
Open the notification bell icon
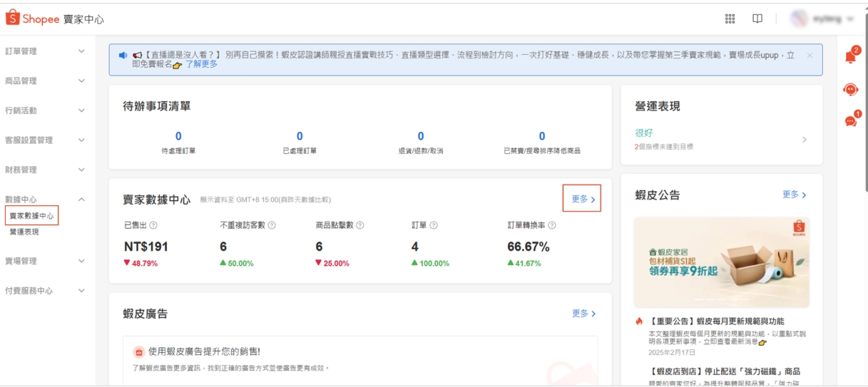[x=851, y=56]
